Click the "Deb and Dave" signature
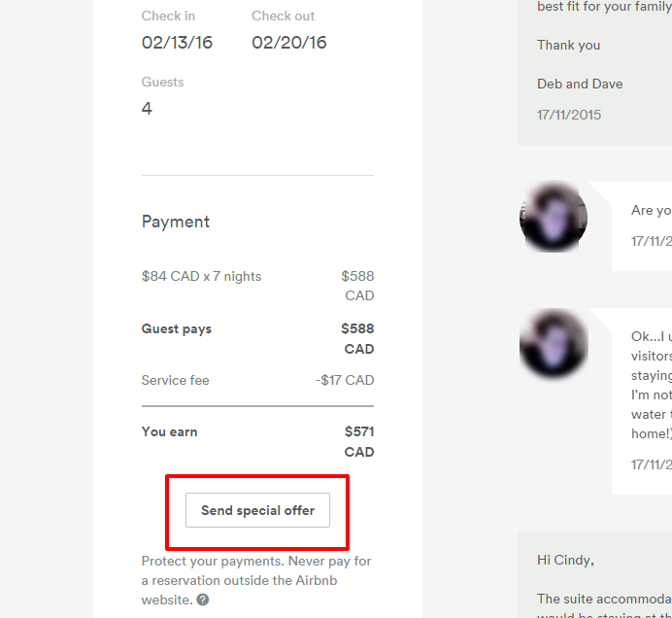 (580, 84)
